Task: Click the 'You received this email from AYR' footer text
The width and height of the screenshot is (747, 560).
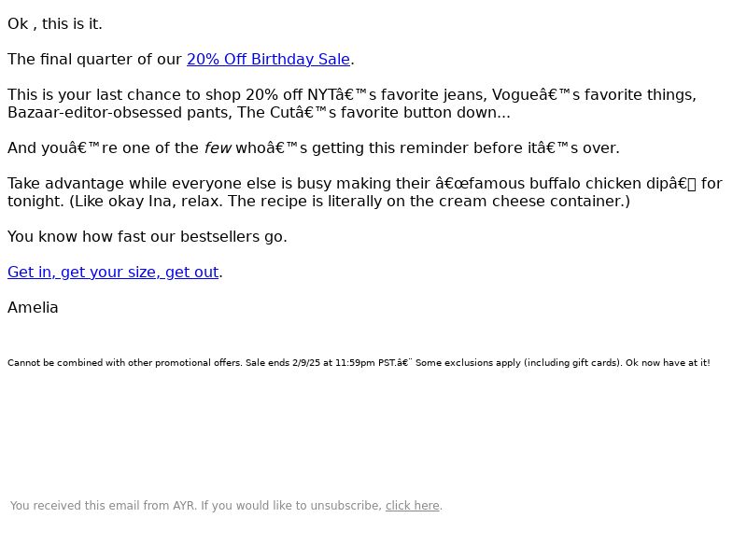Action: click(104, 506)
